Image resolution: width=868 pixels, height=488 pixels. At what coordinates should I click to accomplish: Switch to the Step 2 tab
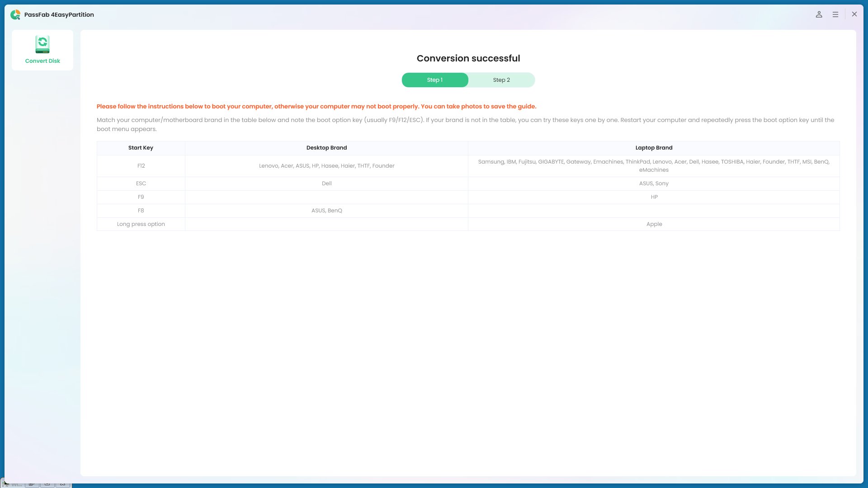coord(501,80)
